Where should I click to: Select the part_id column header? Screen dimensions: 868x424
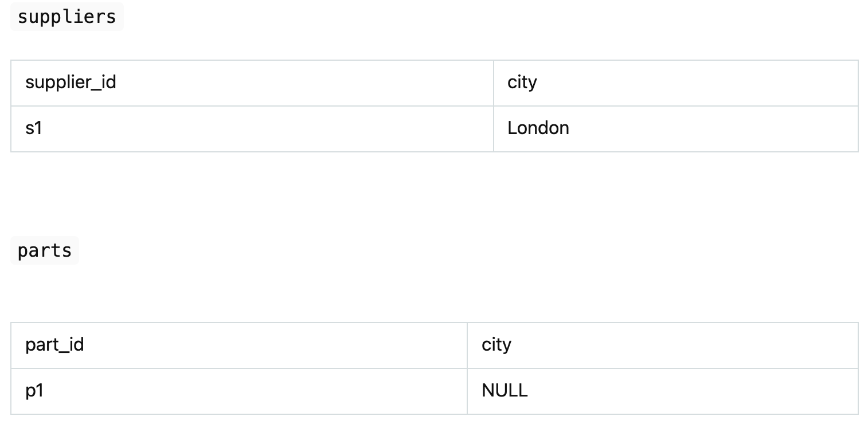point(54,345)
